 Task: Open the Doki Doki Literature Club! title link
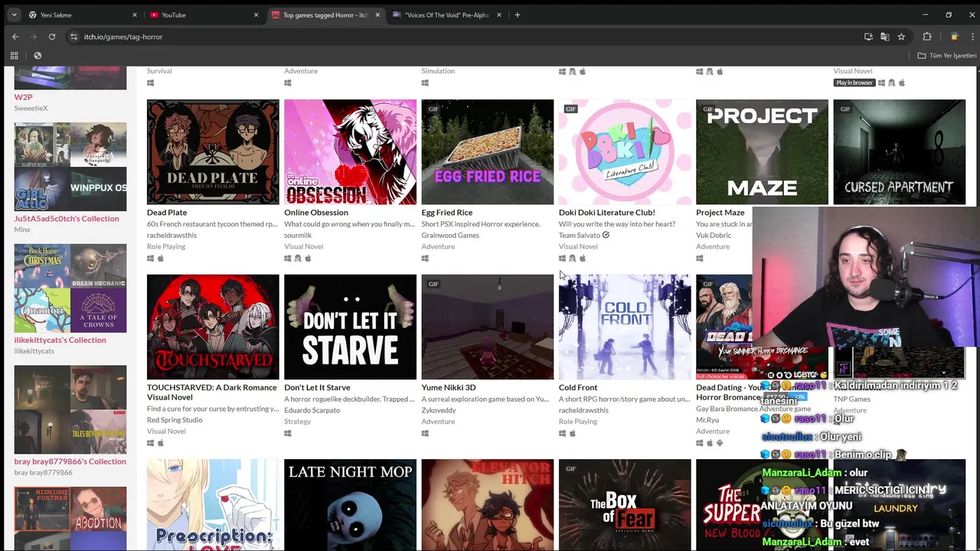click(607, 212)
